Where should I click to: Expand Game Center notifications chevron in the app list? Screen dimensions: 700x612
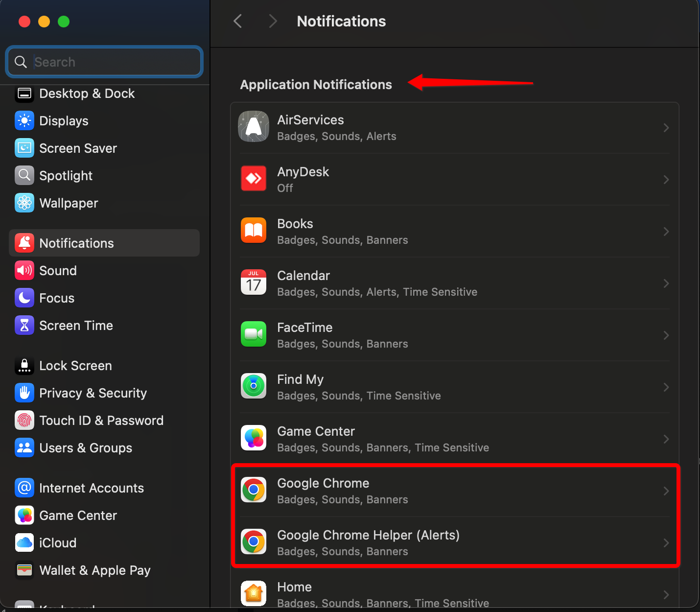coord(666,439)
